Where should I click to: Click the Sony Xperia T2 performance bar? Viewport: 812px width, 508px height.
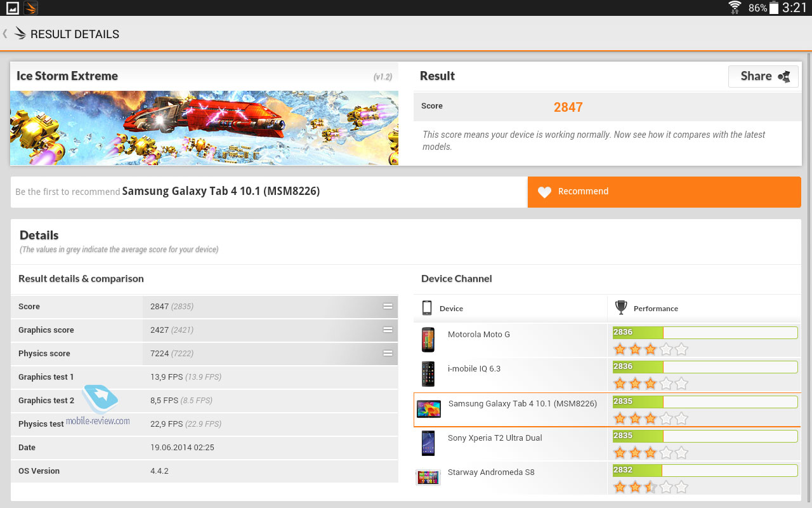pyautogui.click(x=705, y=436)
